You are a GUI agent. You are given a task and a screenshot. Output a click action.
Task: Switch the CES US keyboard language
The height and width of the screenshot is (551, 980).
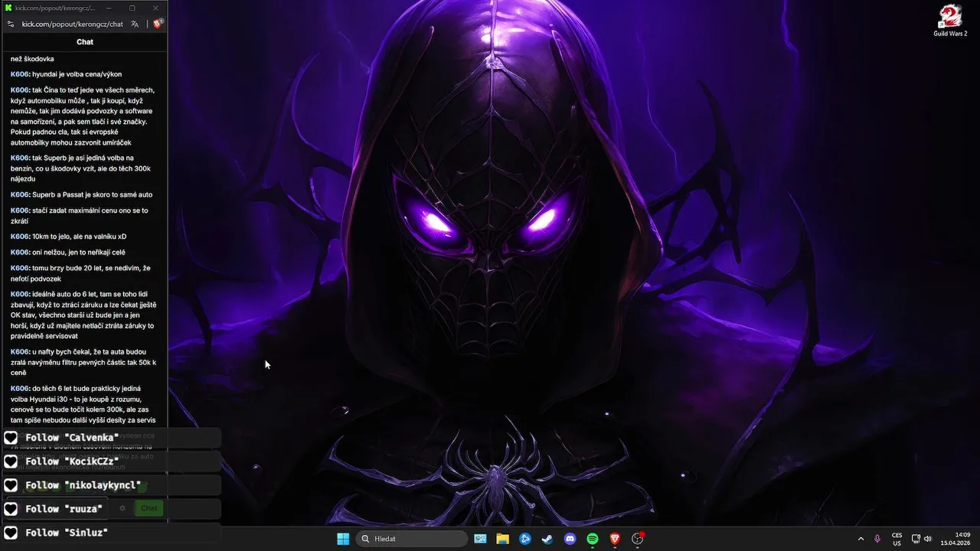[x=897, y=539]
